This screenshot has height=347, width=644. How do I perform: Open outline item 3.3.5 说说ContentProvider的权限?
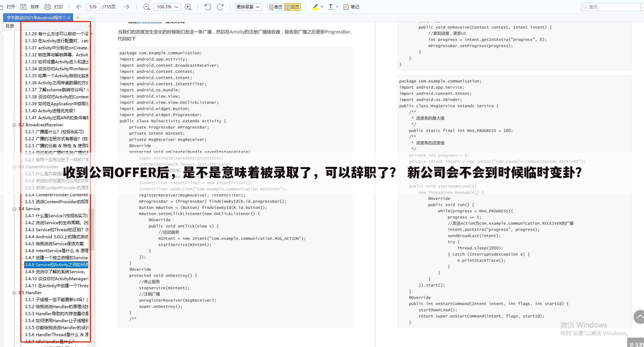[x=56, y=202]
